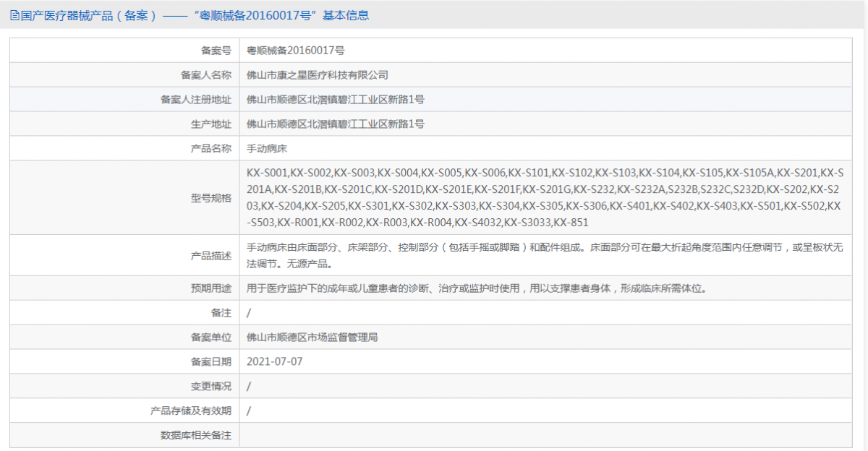The height and width of the screenshot is (451, 868).
Task: Click the '备案人名称' label
Action: [206, 74]
